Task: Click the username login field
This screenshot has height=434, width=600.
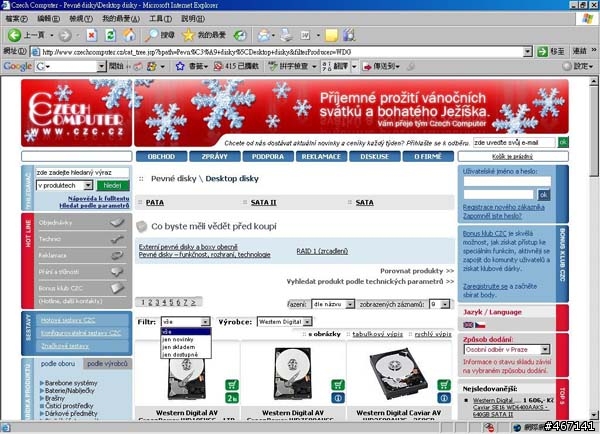Action: pos(507,181)
